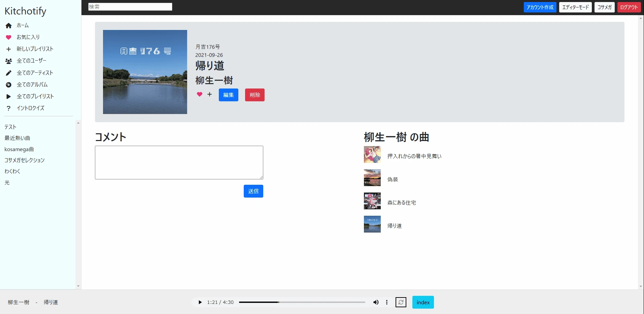
Task: Click album name 月吉176号 text
Action: point(208,47)
